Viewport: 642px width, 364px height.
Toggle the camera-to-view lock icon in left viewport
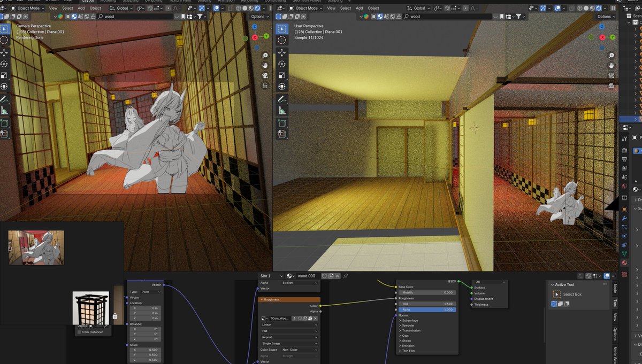click(x=265, y=86)
